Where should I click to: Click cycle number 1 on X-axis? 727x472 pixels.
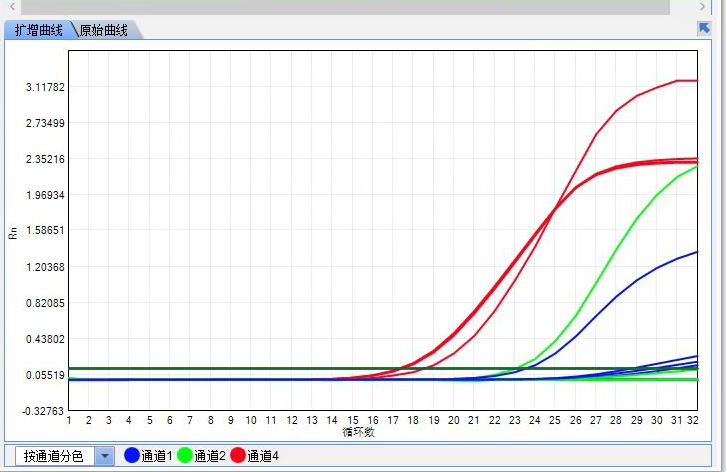coord(69,420)
